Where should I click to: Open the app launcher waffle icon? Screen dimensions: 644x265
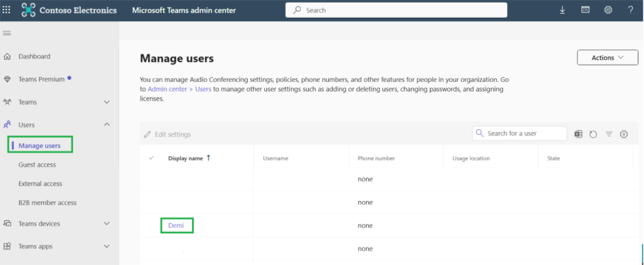pos(7,10)
